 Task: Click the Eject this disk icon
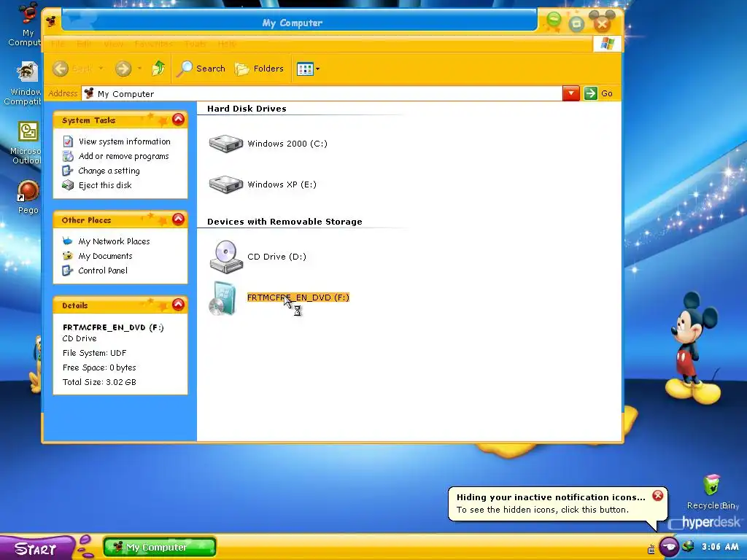coord(68,185)
